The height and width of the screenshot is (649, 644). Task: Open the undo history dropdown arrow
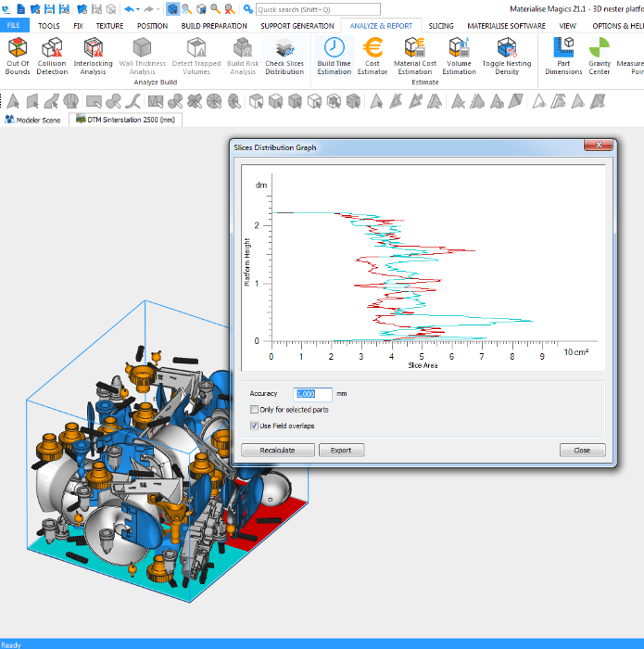138,9
